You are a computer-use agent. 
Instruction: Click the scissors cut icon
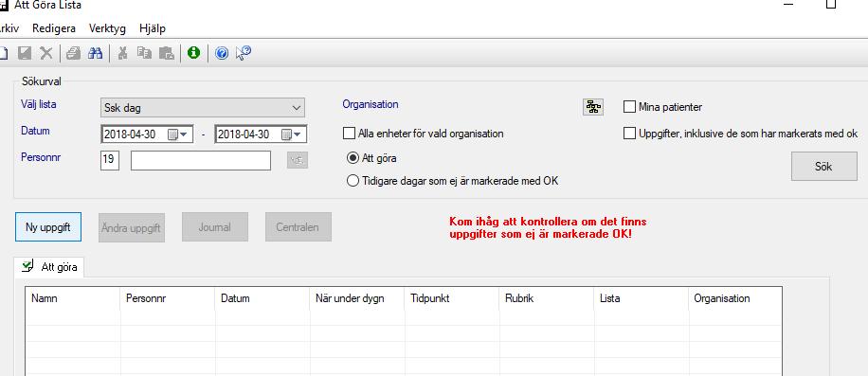click(123, 53)
